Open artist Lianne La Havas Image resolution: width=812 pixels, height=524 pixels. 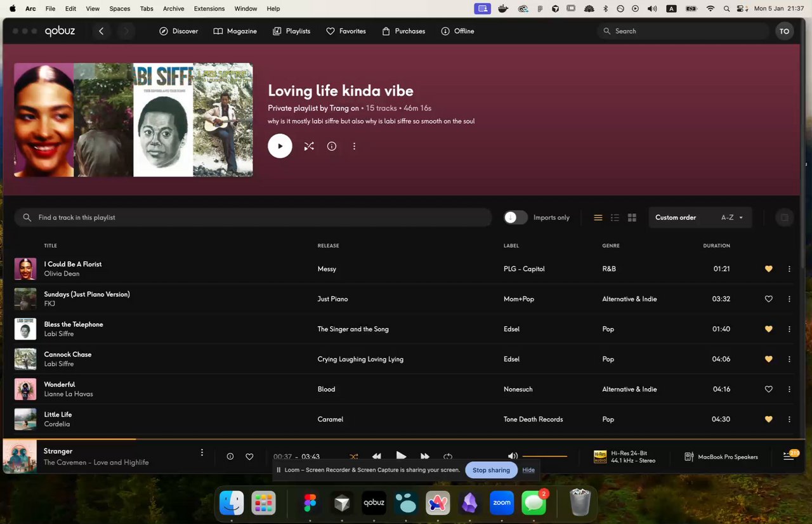[69, 394]
